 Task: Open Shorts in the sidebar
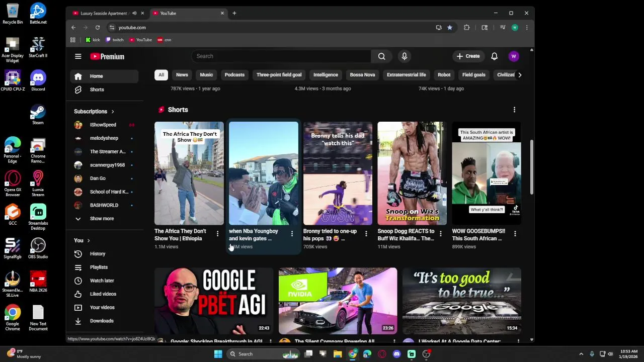pyautogui.click(x=104, y=89)
